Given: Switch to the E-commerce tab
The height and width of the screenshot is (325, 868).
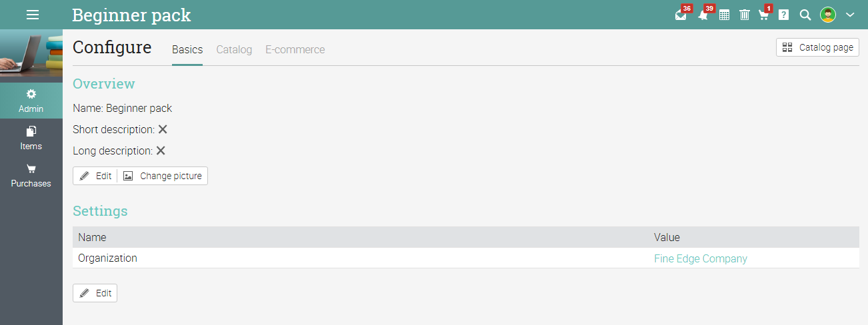Looking at the screenshot, I should (295, 50).
